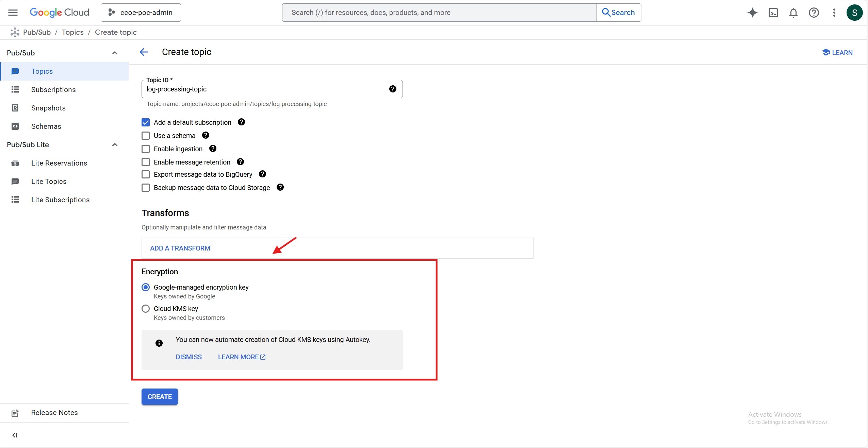Uncheck Add a default subscription
Image resolution: width=868 pixels, height=448 pixels.
pyautogui.click(x=146, y=122)
